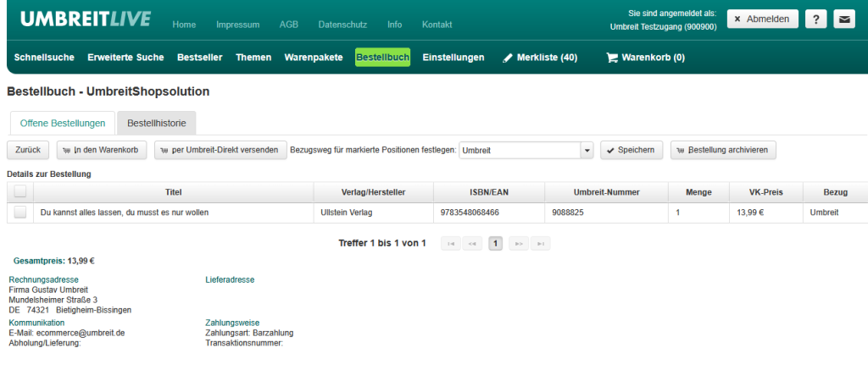868x370 pixels.
Task: Click the Speichern button
Action: tap(632, 151)
